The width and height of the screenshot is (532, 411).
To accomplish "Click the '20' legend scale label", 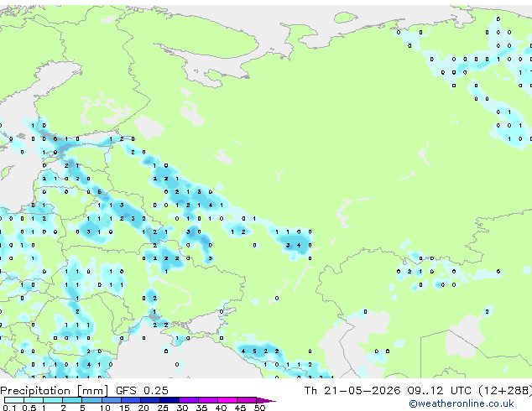I will click(143, 408).
